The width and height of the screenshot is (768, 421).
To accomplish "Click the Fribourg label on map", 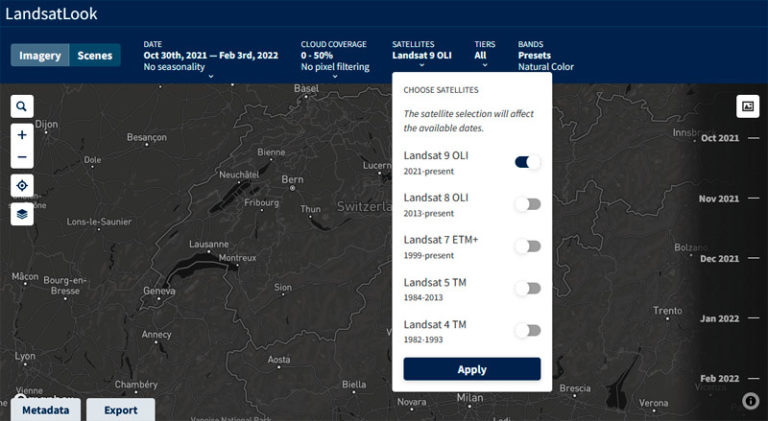I will [x=262, y=203].
